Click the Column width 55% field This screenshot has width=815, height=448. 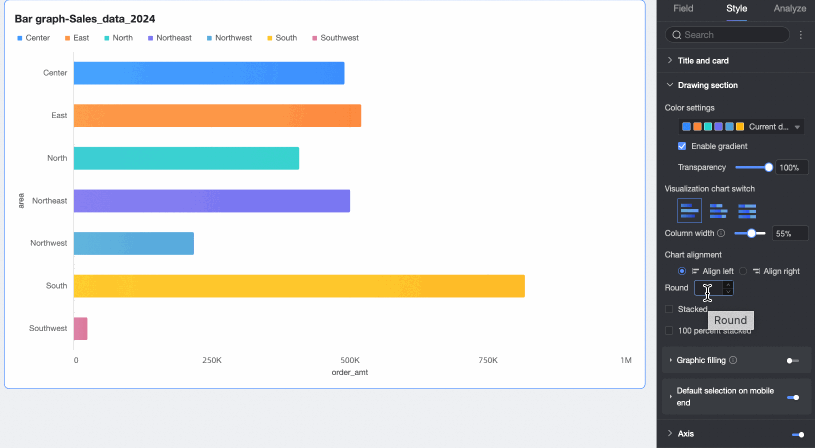coord(790,233)
